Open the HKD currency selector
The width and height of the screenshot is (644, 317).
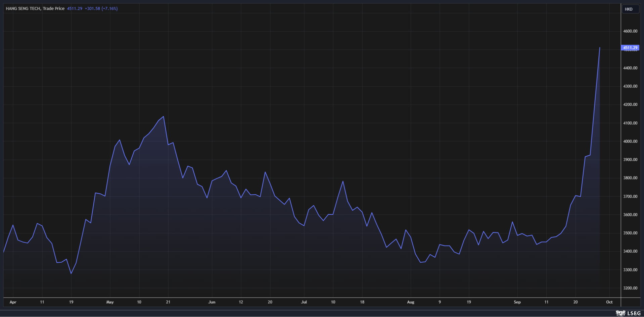[x=630, y=9]
